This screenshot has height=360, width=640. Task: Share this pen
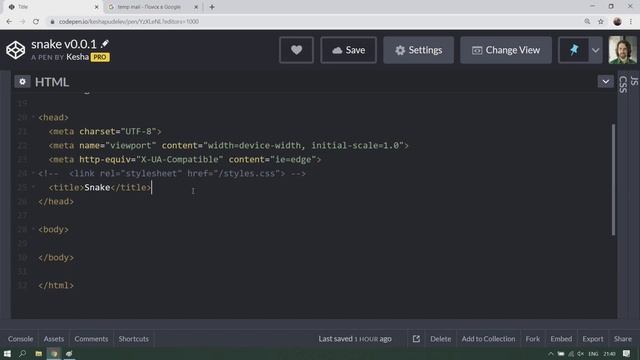point(622,339)
